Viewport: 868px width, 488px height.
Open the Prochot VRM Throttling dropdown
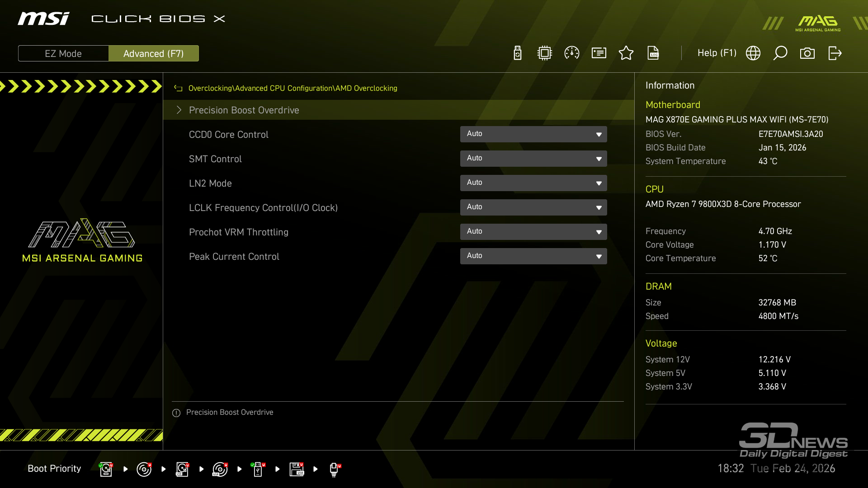533,232
